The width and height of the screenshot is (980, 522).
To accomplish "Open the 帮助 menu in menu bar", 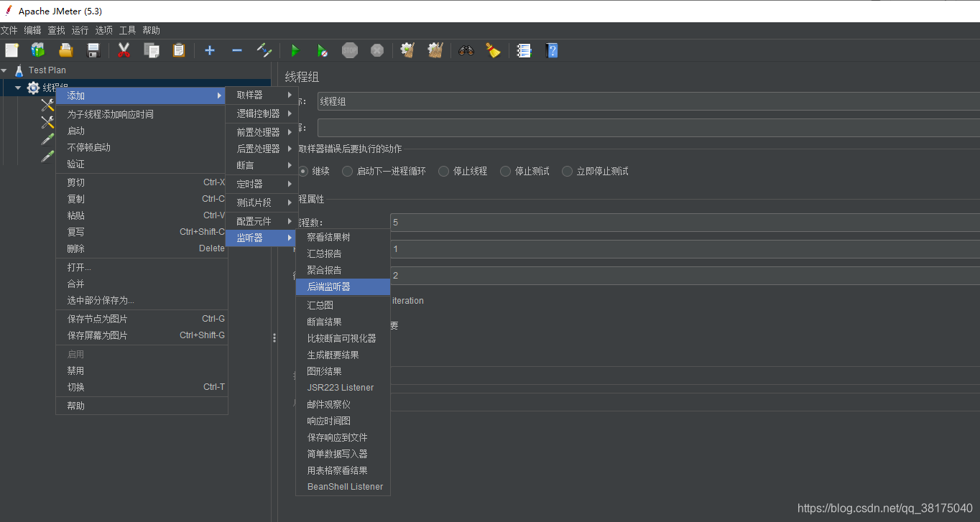I will point(151,30).
